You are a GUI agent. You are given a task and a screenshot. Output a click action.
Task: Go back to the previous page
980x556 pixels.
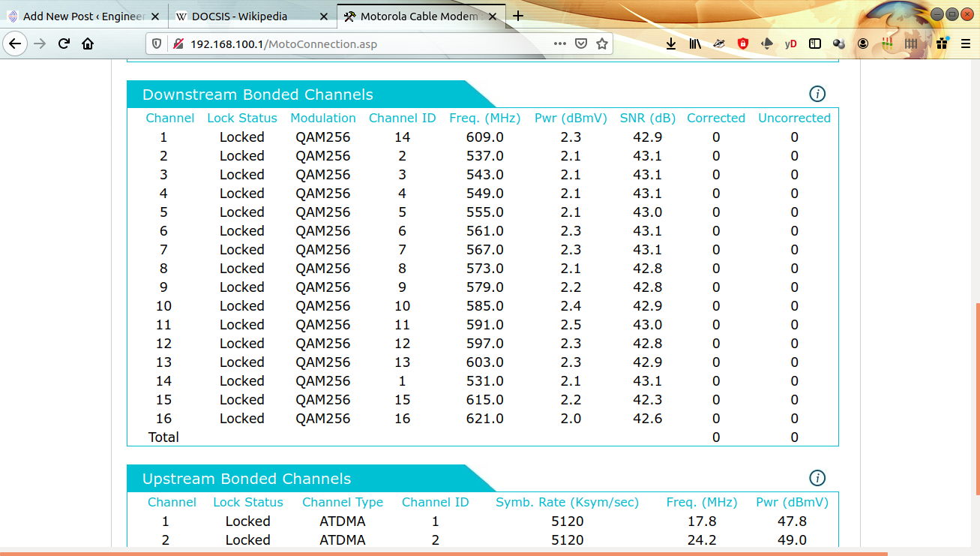coord(15,44)
